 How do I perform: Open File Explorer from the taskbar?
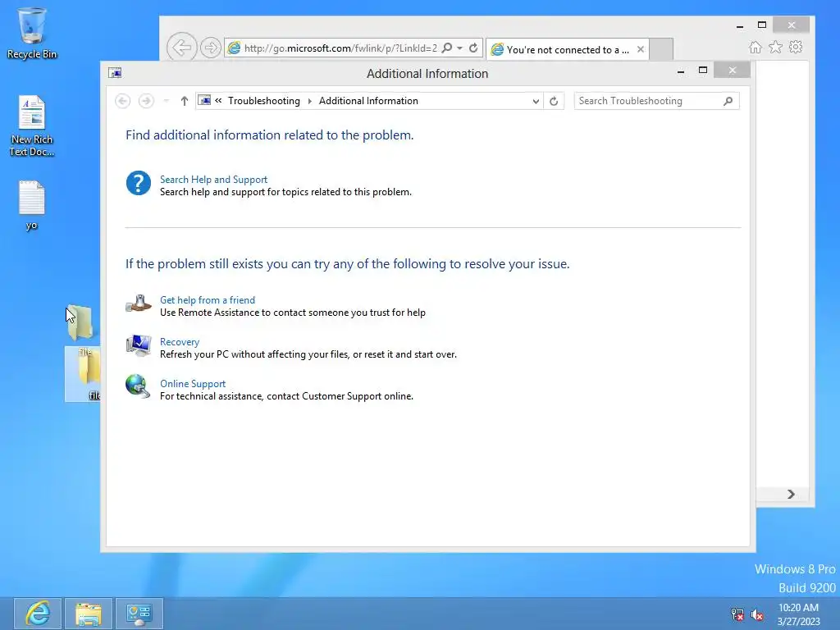tap(89, 614)
